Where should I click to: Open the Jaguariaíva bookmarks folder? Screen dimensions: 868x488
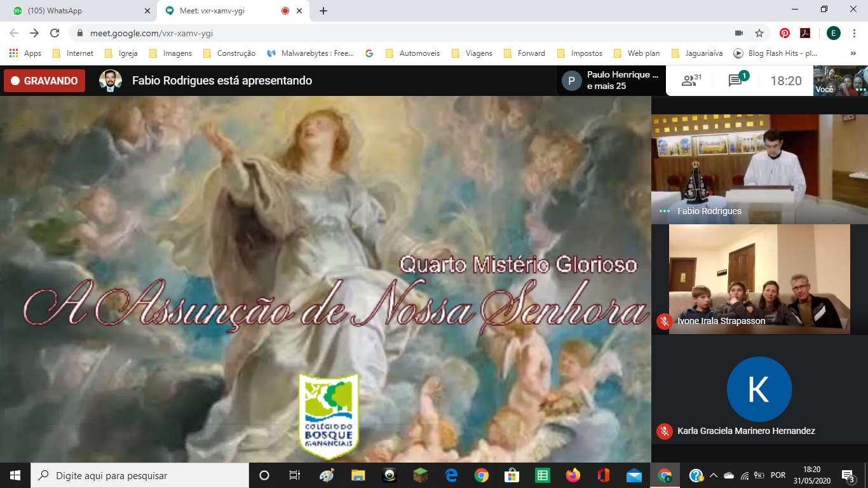click(696, 53)
